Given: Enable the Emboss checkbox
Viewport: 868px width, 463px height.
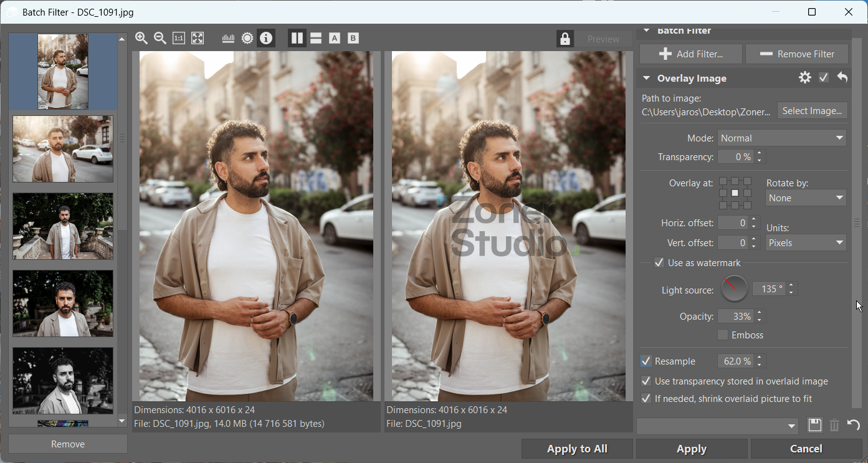Looking at the screenshot, I should (723, 335).
